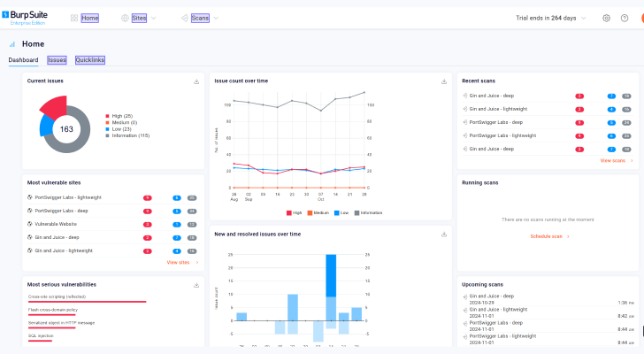This screenshot has width=644, height=354.
Task: Click the bar chart icon beside Home heading
Action: [x=12, y=44]
